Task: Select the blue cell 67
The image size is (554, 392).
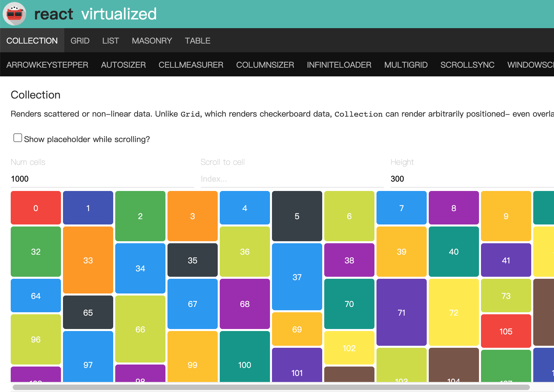Action: [x=193, y=304]
